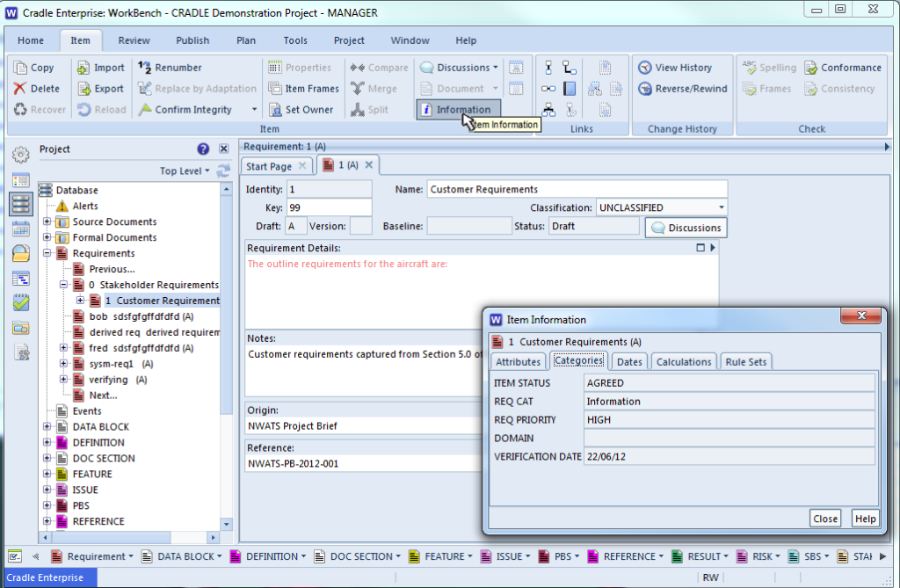This screenshot has height=588, width=900.
Task: Open View History
Action: coord(675,68)
